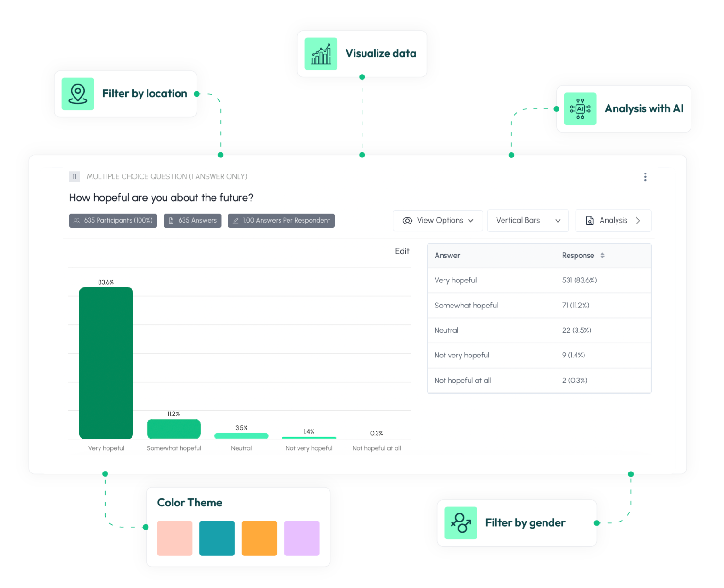Image resolution: width=724 pixels, height=588 pixels.
Task: Click the Neutral table row
Action: tap(539, 331)
